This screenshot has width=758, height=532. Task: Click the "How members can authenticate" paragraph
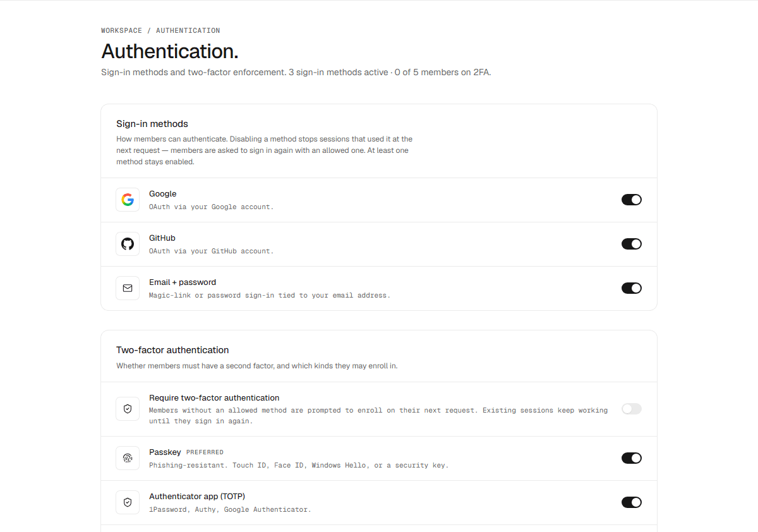click(x=264, y=150)
